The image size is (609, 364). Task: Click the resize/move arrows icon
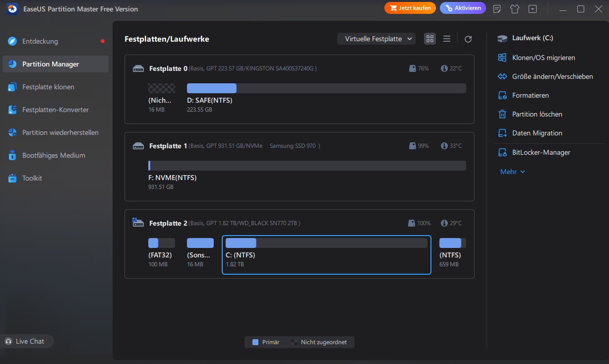point(502,76)
